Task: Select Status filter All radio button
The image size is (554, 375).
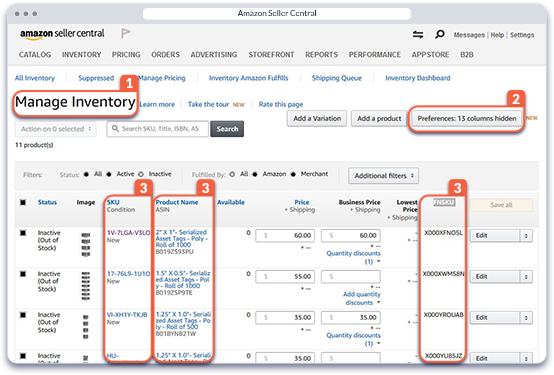Action: click(x=86, y=174)
